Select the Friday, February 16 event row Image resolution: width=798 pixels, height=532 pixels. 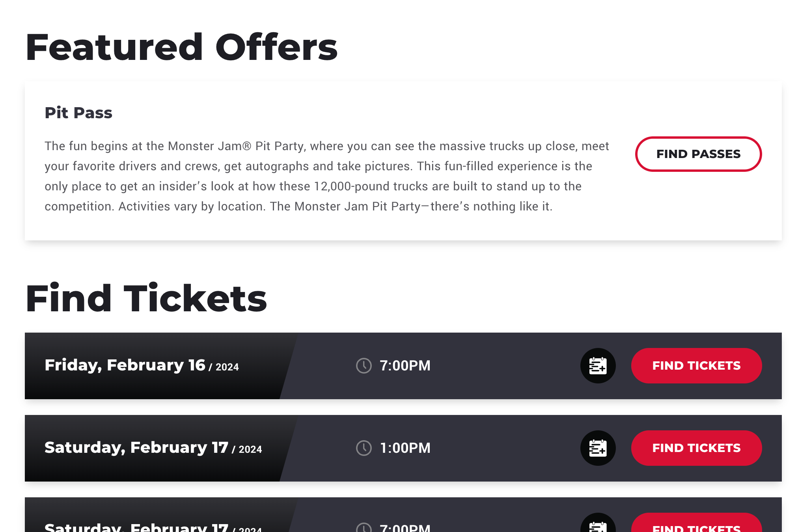coord(158,366)
